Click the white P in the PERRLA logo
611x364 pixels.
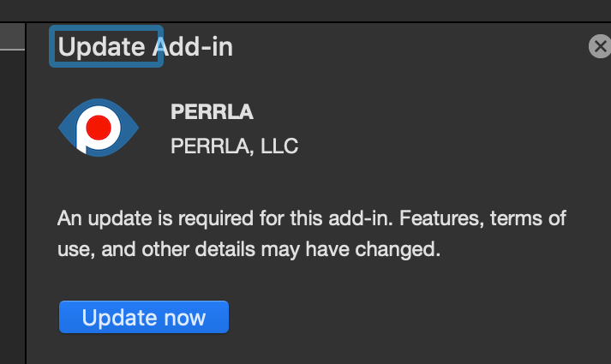pyautogui.click(x=86, y=135)
